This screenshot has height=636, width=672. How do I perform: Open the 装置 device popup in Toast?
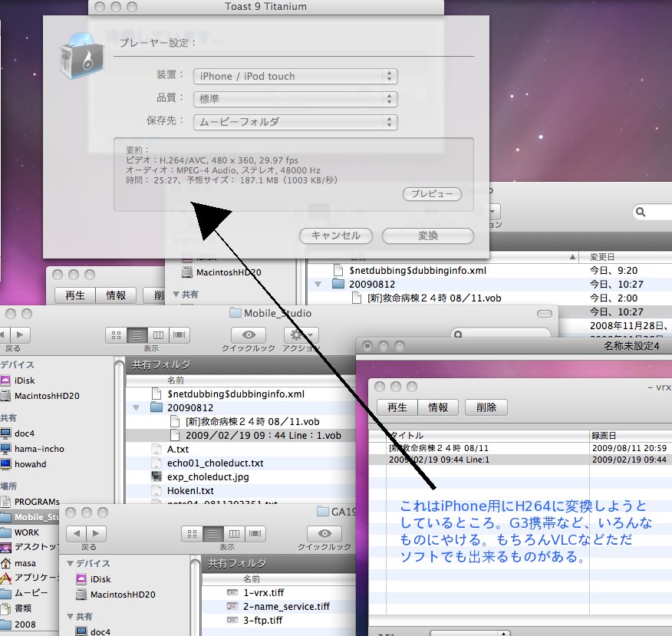[x=295, y=76]
